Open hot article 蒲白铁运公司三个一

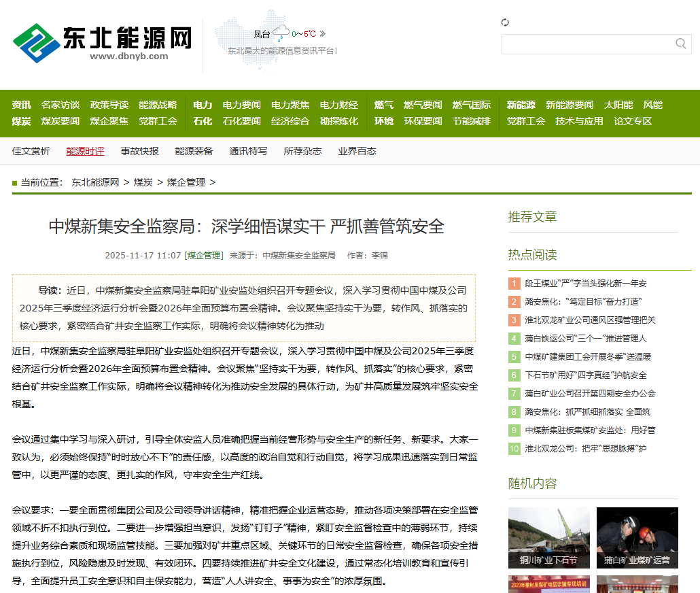click(x=585, y=339)
